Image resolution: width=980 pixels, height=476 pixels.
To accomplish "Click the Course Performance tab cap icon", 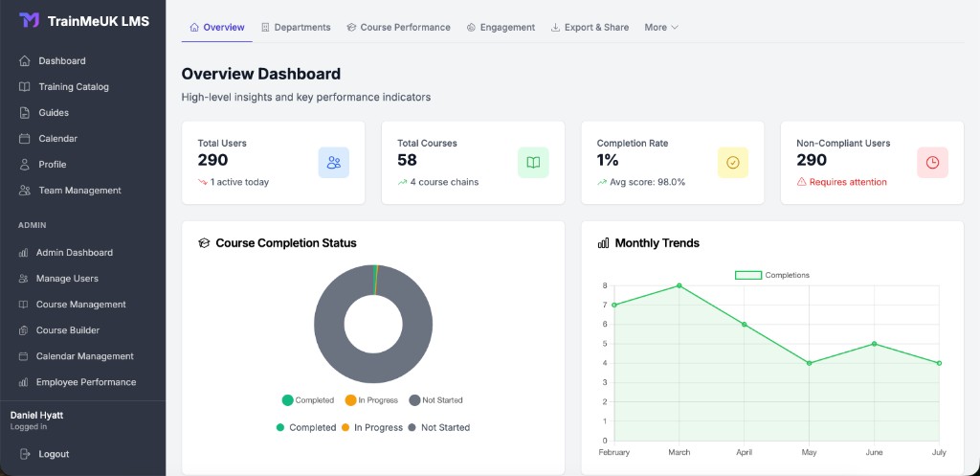I will point(351,28).
